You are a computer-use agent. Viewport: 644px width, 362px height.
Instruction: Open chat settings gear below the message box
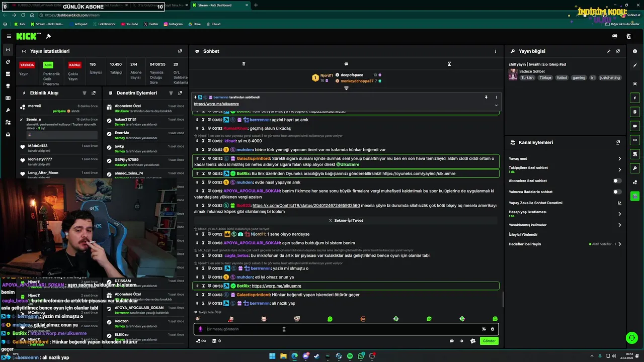[x=462, y=341]
